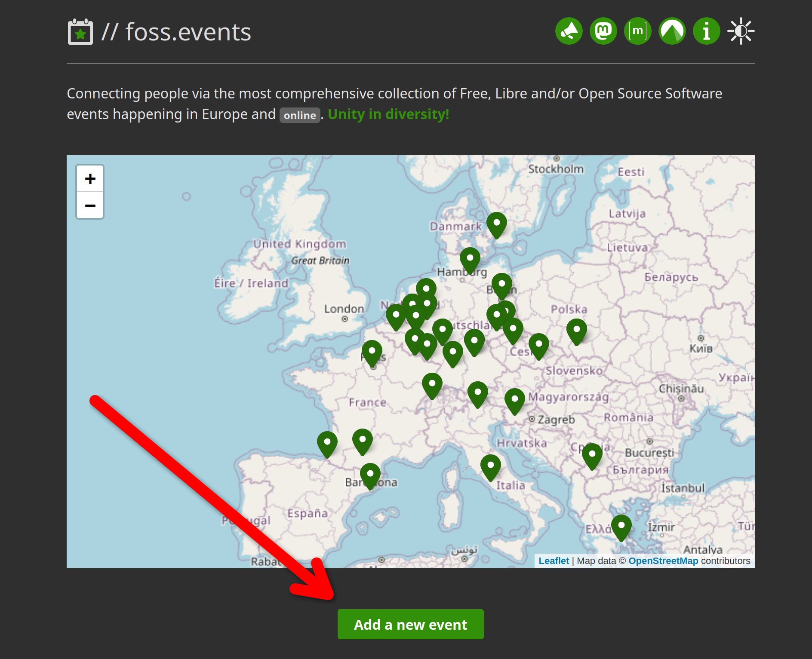Click the map marker in Greece

[x=621, y=528]
